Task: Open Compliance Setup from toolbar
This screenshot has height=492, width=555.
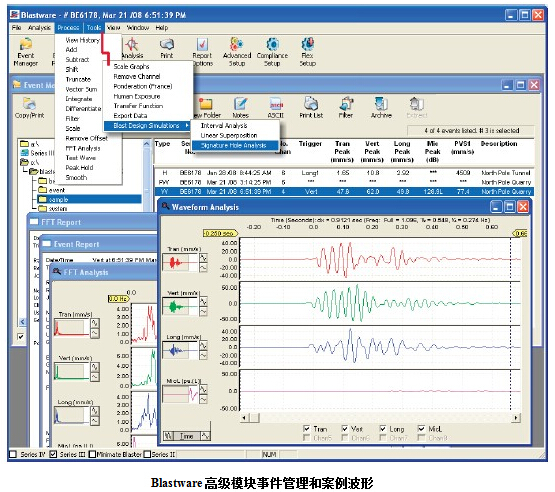Action: click(272, 52)
